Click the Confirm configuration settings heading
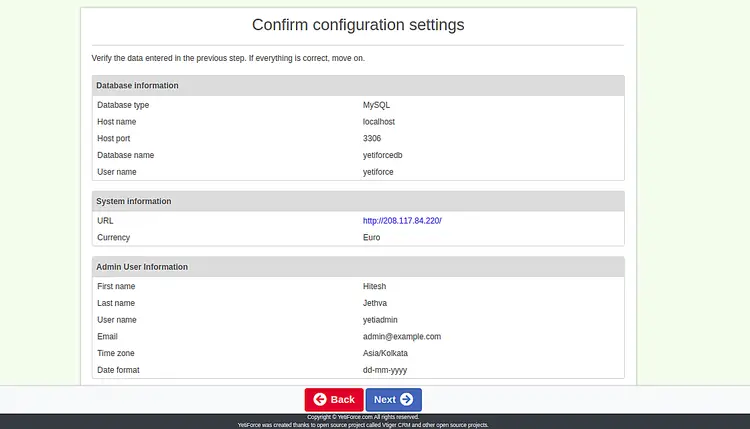This screenshot has height=429, width=750. (x=358, y=25)
